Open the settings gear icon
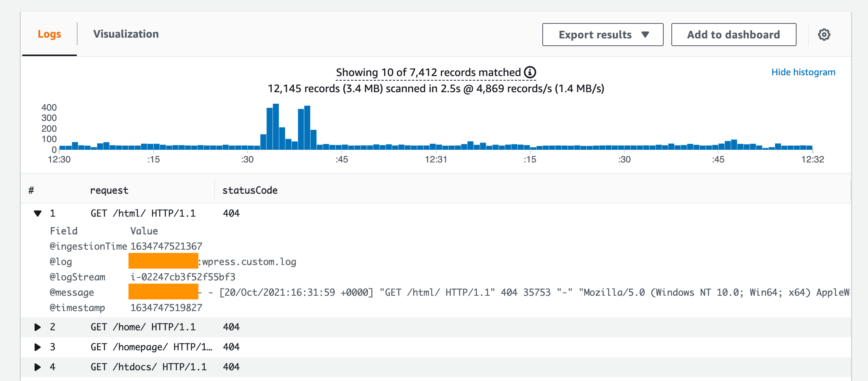The width and height of the screenshot is (868, 381). [x=824, y=35]
